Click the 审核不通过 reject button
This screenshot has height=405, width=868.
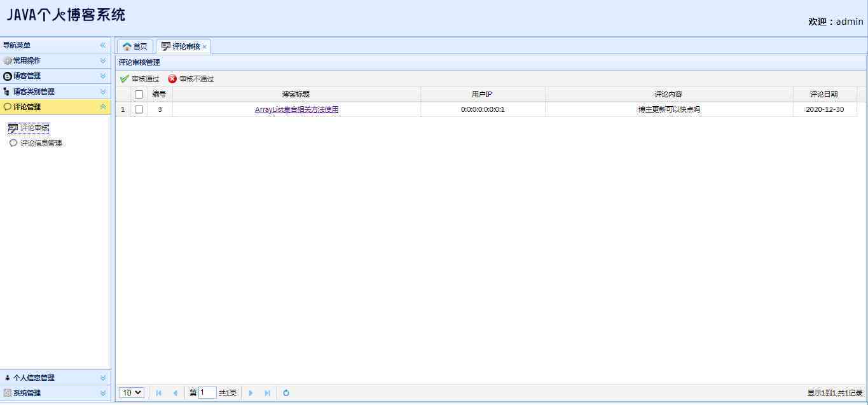tap(191, 79)
